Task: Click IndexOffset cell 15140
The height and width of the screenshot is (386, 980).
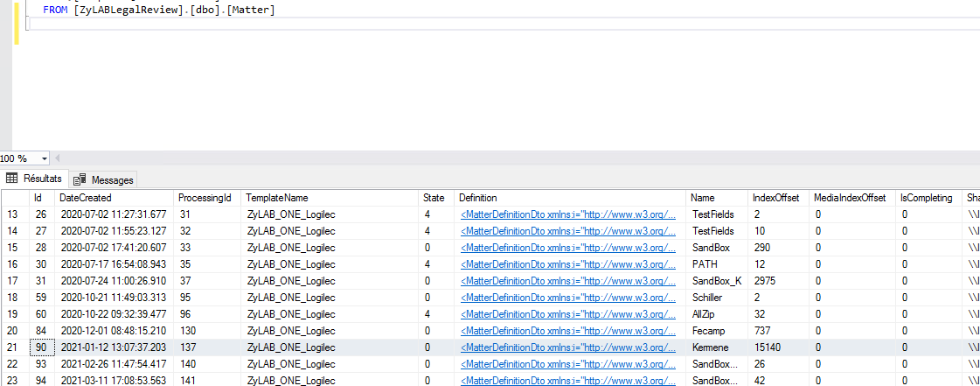Action: (779, 347)
